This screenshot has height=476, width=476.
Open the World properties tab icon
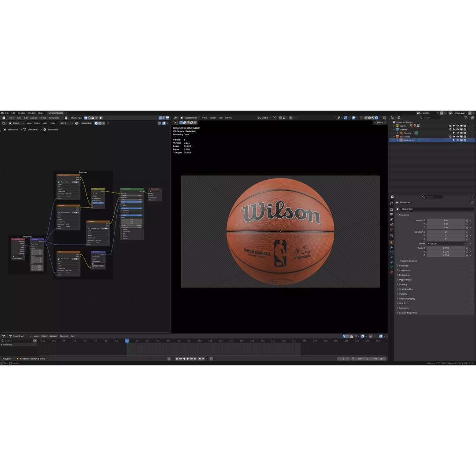click(x=391, y=230)
